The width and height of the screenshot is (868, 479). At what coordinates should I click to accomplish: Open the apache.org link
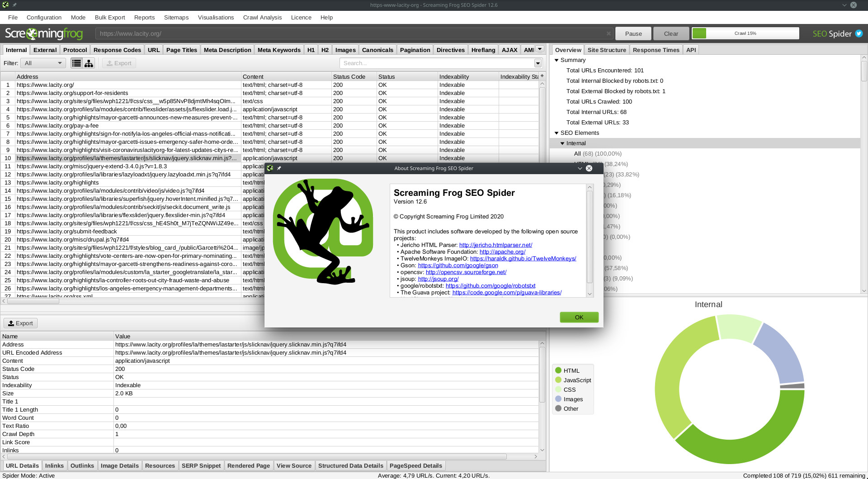[502, 252]
